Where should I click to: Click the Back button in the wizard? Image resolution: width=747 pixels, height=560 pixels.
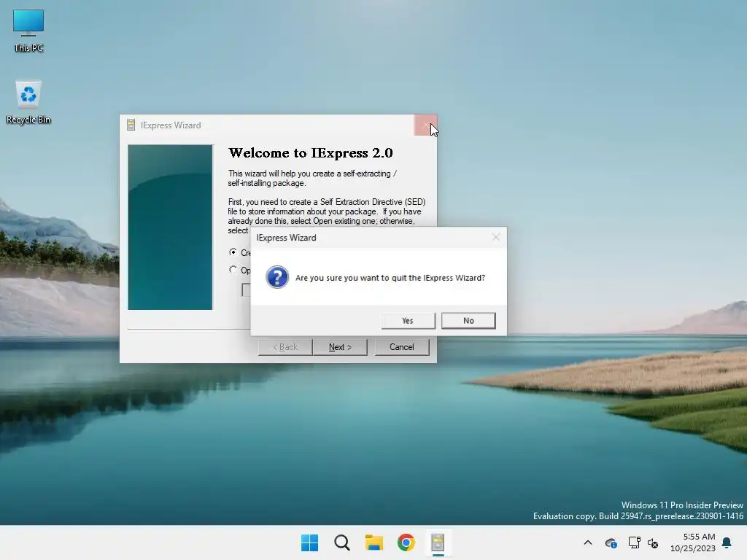point(285,347)
